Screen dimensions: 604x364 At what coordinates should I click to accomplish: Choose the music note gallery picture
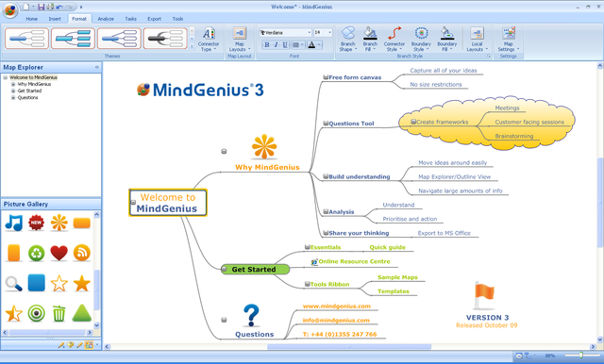pos(14,223)
